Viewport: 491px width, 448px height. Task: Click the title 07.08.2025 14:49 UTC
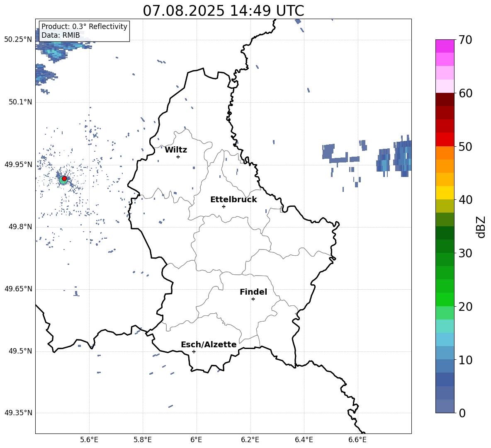[223, 11]
